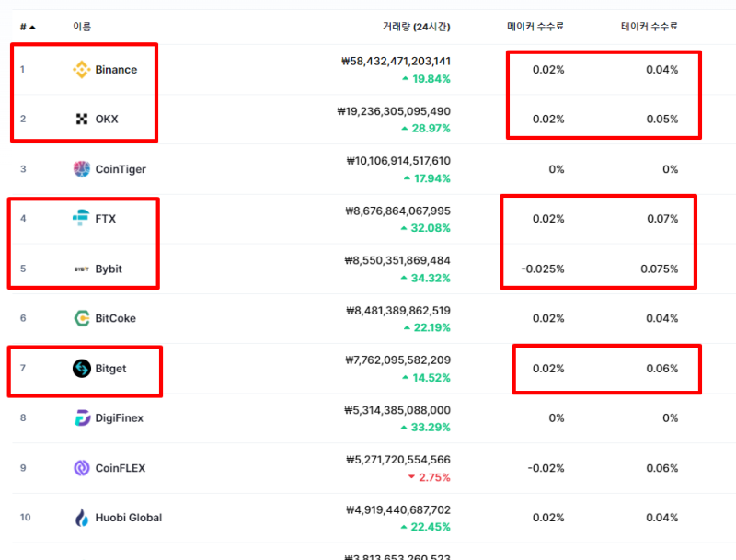The image size is (736, 560).
Task: Click the Bitget logo icon
Action: pos(82,369)
